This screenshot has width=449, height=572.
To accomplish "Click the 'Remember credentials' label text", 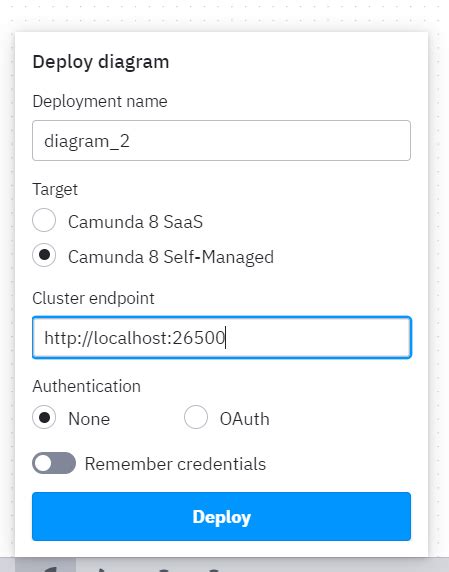I will (175, 464).
